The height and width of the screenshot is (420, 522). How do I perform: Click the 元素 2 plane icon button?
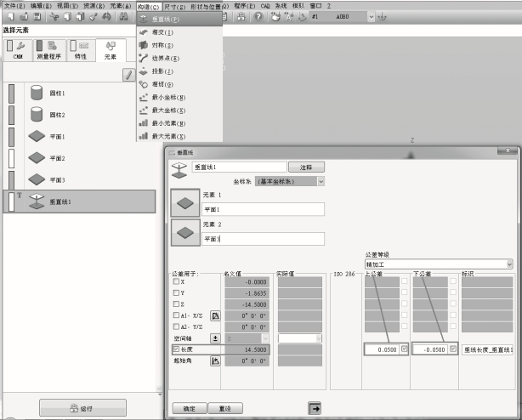point(184,231)
